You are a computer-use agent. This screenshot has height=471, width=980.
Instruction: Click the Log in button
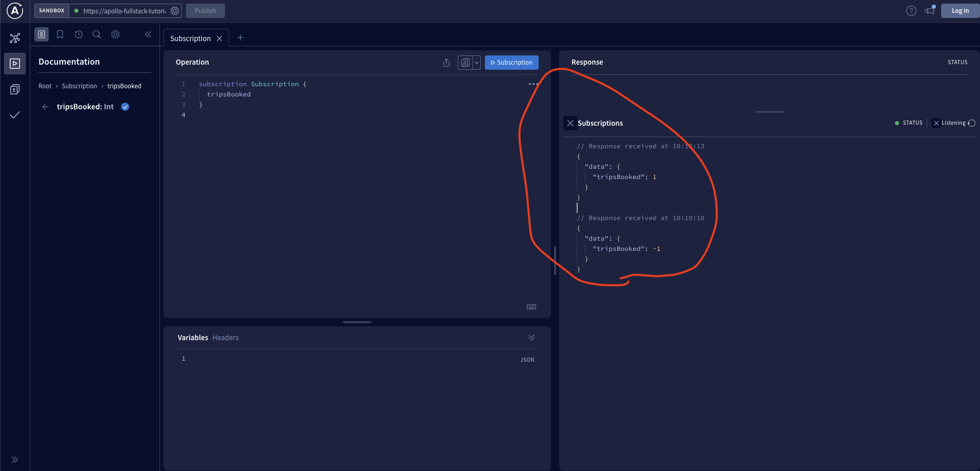[x=960, y=11]
